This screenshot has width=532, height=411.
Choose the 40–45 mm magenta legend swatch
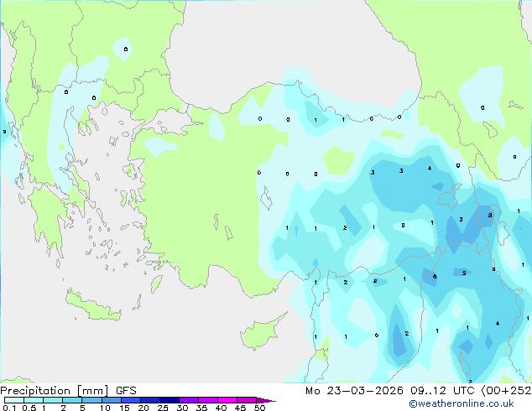[227, 400]
